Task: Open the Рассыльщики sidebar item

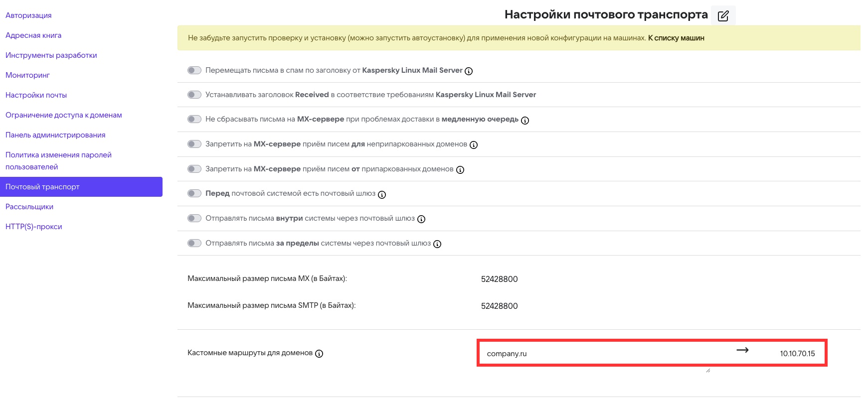Action: (29, 207)
